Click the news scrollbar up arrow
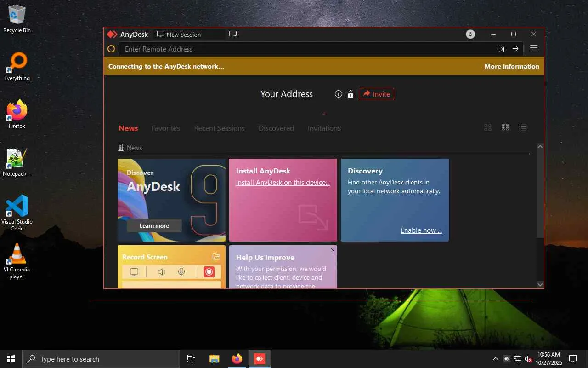Viewport: 588px width, 368px height. pyautogui.click(x=540, y=147)
